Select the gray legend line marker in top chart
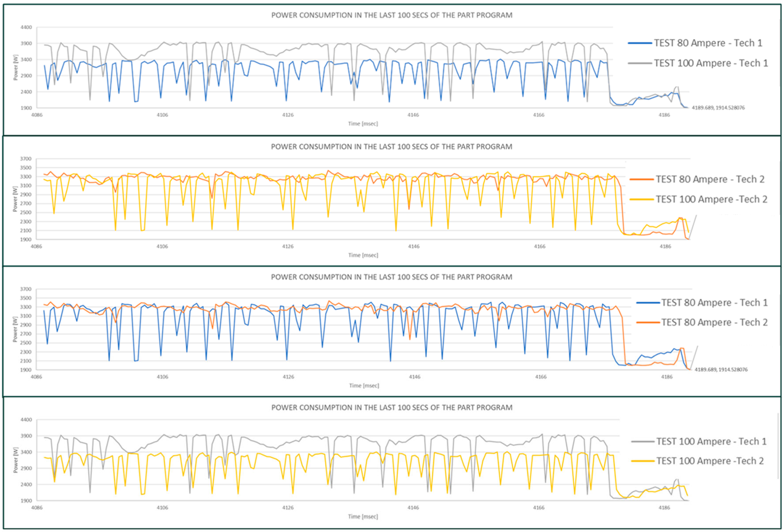This screenshot has width=784, height=532. pos(640,63)
